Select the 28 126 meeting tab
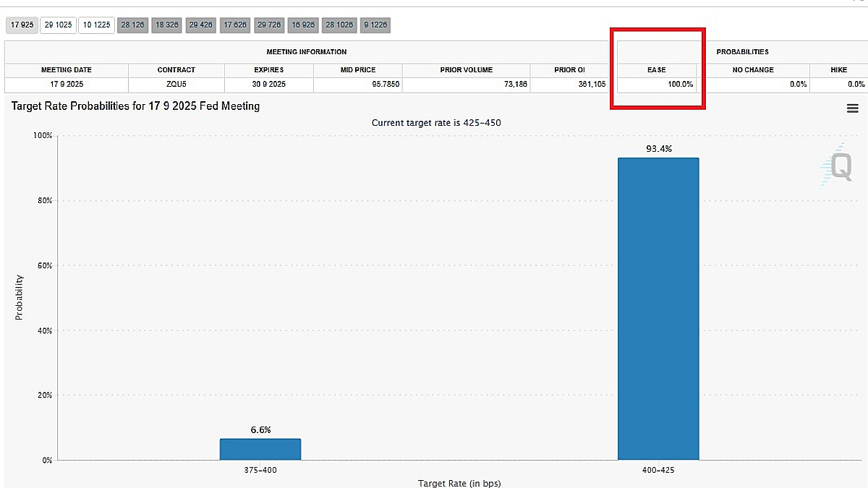868x488 pixels. click(x=132, y=25)
